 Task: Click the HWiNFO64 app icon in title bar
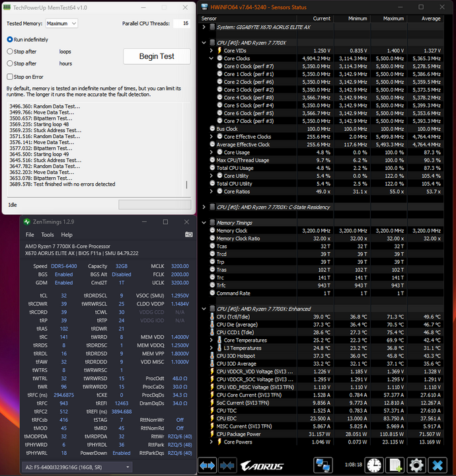pyautogui.click(x=204, y=7)
